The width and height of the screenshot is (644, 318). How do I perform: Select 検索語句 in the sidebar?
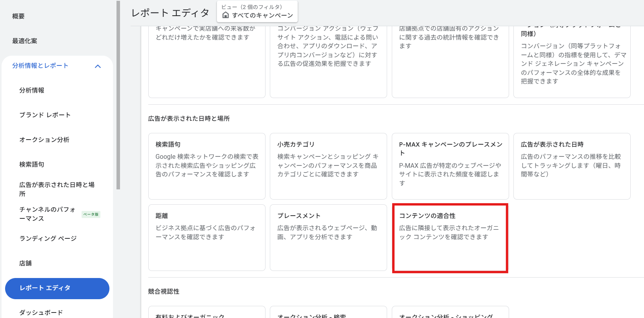tap(32, 164)
